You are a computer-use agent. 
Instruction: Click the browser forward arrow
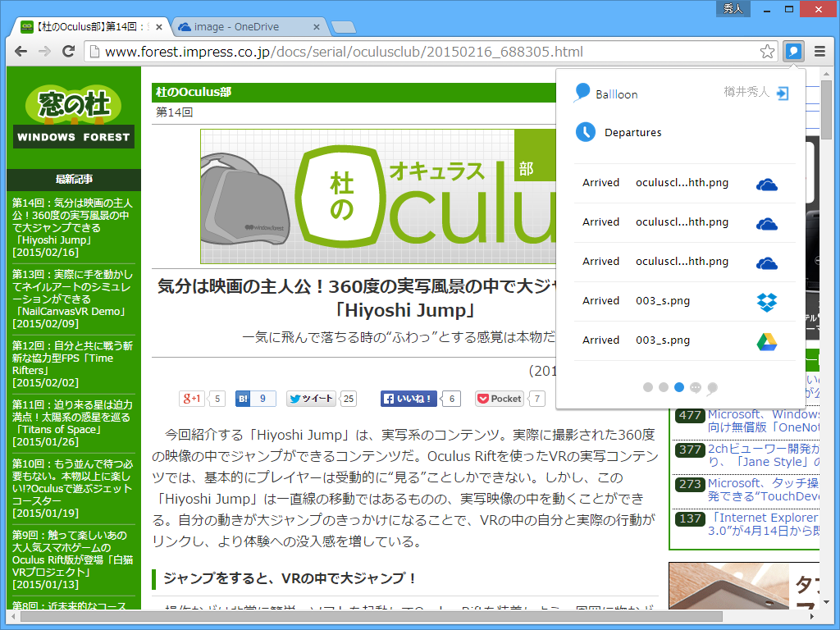tap(44, 52)
